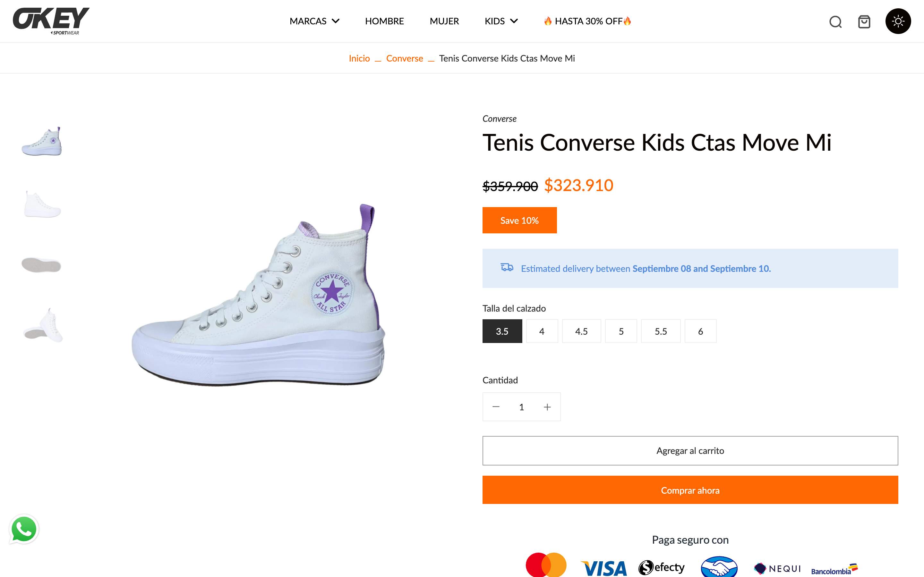Click the Agregar al carrito button
The height and width of the screenshot is (577, 924).
click(690, 451)
